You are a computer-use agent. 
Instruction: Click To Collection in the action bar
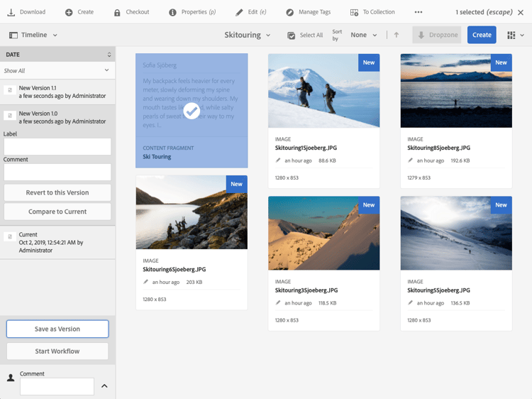pos(379,12)
